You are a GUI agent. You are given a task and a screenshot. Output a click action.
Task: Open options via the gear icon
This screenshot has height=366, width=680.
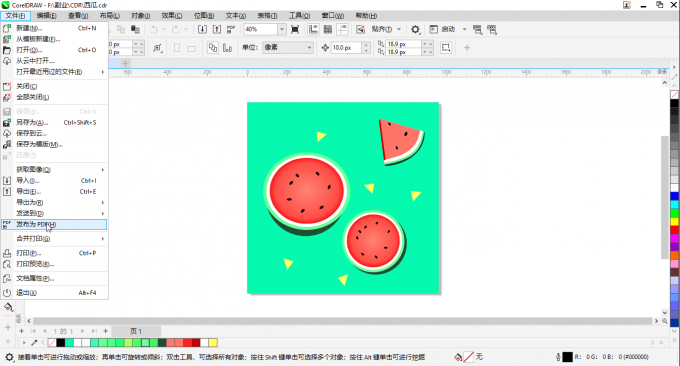tap(415, 29)
